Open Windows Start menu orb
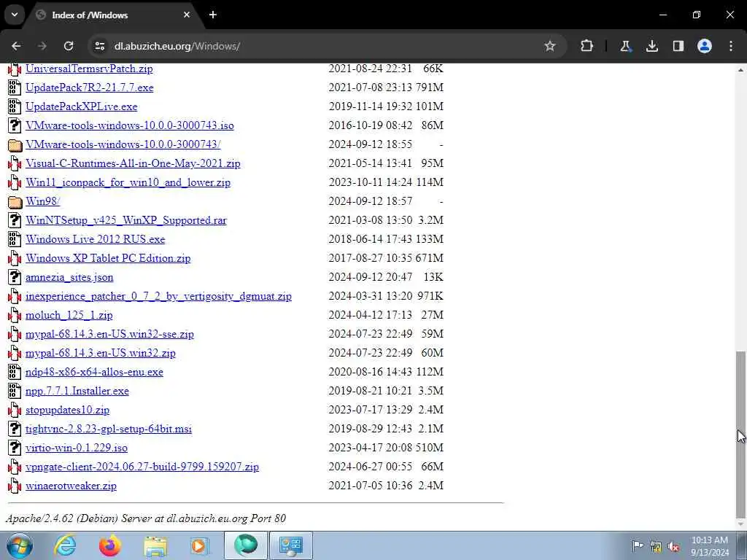The image size is (747, 560). click(x=20, y=545)
